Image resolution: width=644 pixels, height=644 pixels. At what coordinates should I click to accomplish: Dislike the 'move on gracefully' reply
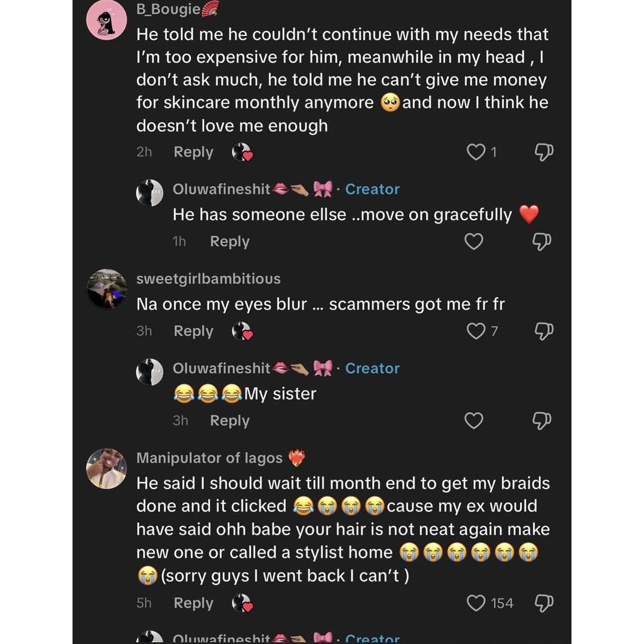(x=541, y=241)
